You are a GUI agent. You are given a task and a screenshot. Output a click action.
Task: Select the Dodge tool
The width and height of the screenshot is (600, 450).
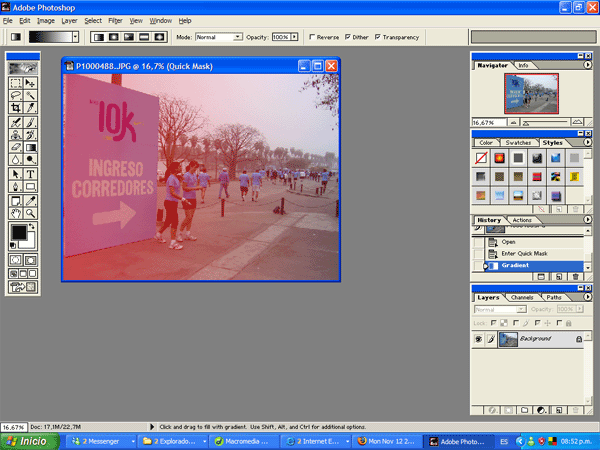tap(30, 159)
